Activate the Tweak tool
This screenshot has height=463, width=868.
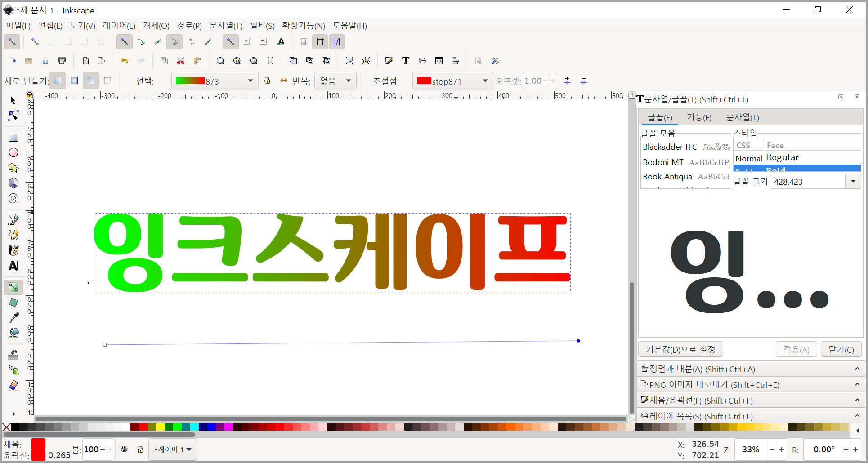point(13,355)
